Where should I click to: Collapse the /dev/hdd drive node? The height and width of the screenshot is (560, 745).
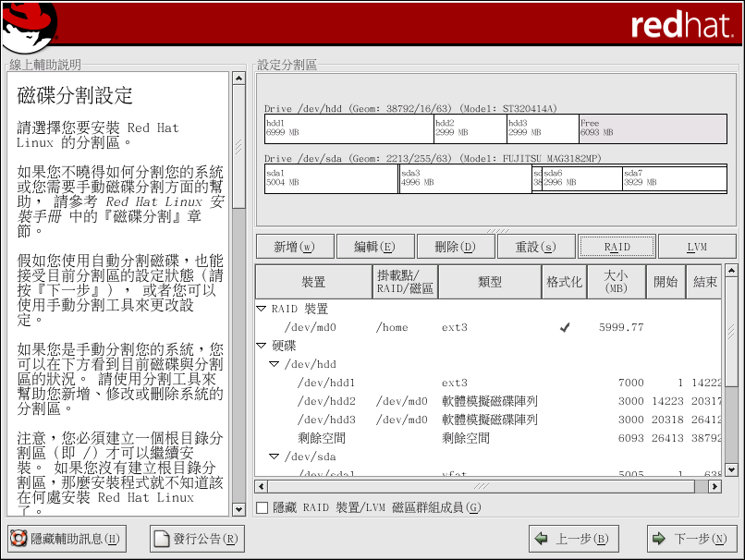(x=275, y=364)
